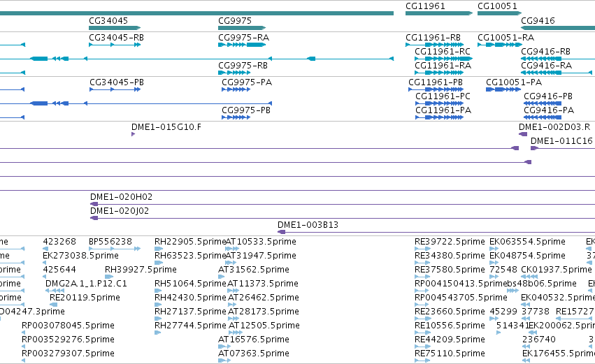Image resolution: width=595 pixels, height=364 pixels.
Task: Open EST RE39722.5prime
Action: pos(450,242)
